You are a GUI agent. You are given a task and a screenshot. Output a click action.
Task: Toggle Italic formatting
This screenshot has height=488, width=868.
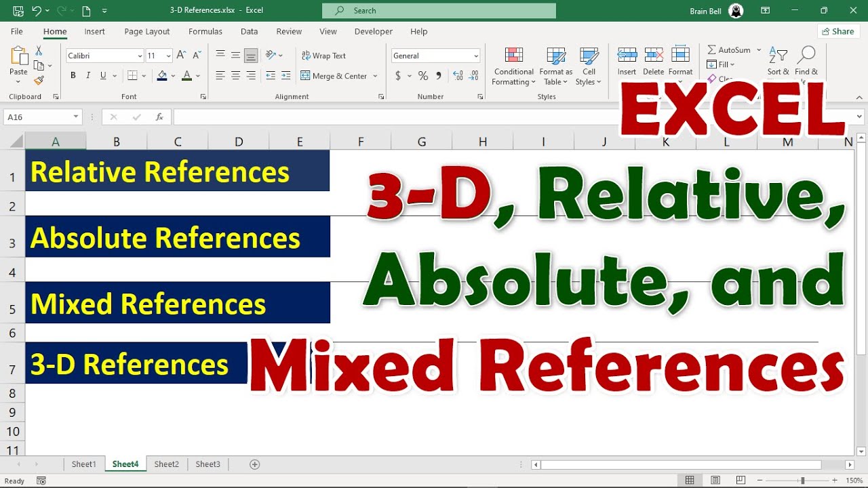tap(88, 76)
